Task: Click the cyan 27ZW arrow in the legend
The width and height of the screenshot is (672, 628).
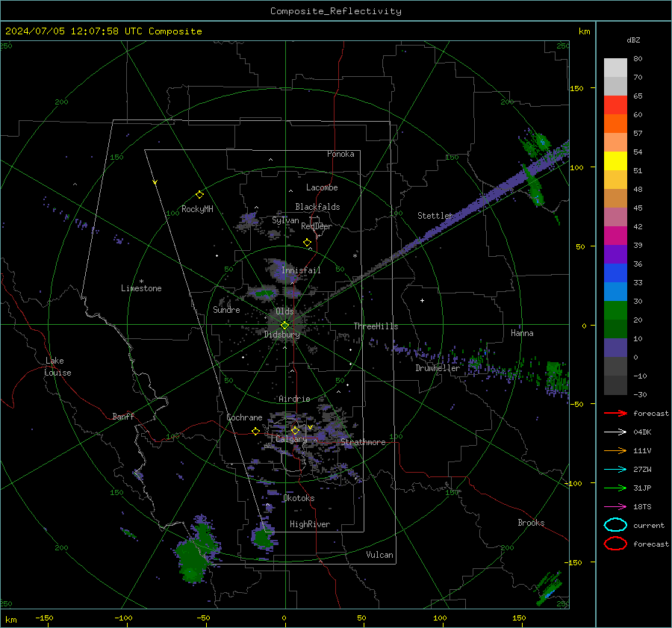Action: click(615, 470)
